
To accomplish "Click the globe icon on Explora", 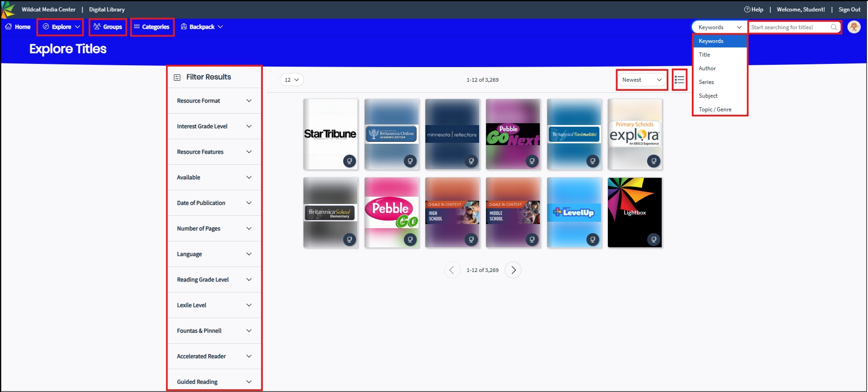I will point(654,161).
